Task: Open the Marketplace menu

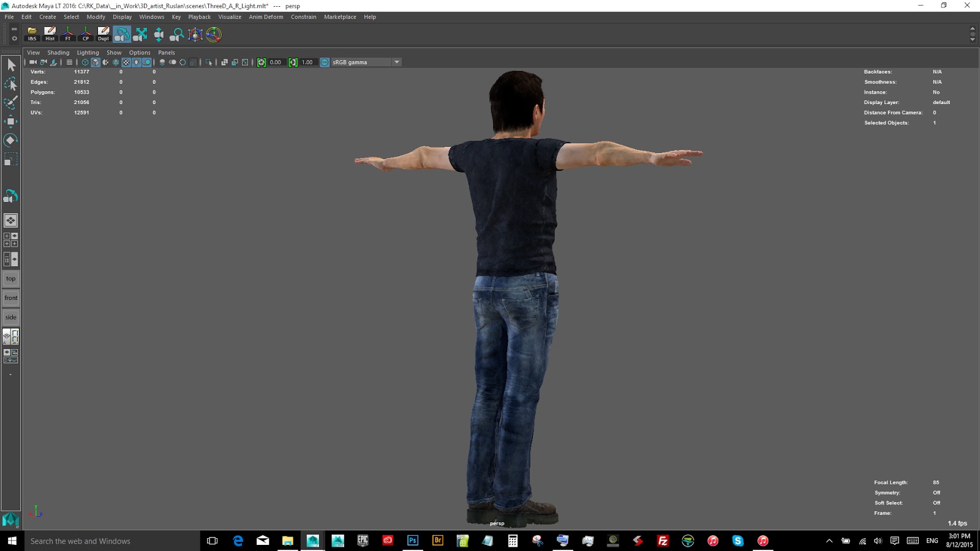Action: pos(340,17)
